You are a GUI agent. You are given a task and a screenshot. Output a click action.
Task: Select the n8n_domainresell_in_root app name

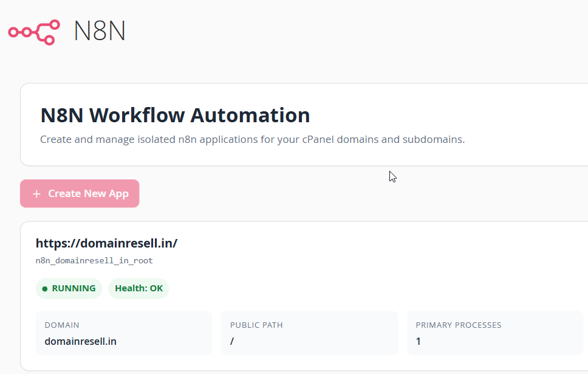click(94, 261)
